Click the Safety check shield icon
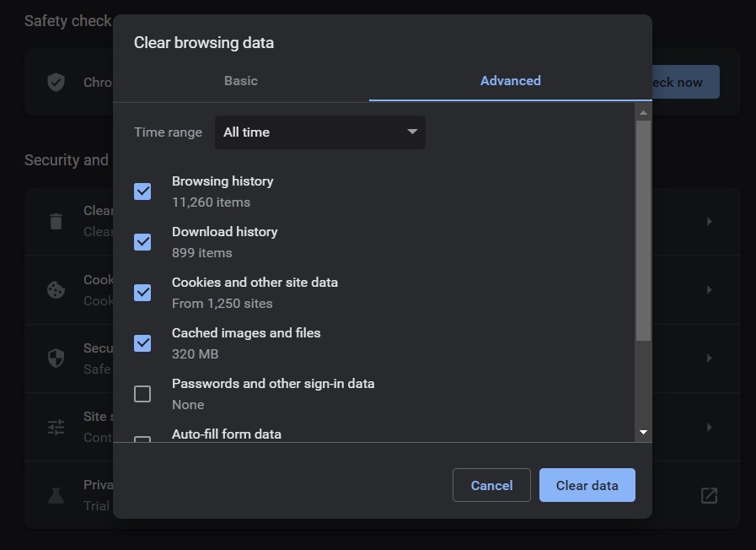Image resolution: width=756 pixels, height=550 pixels. pyautogui.click(x=56, y=82)
